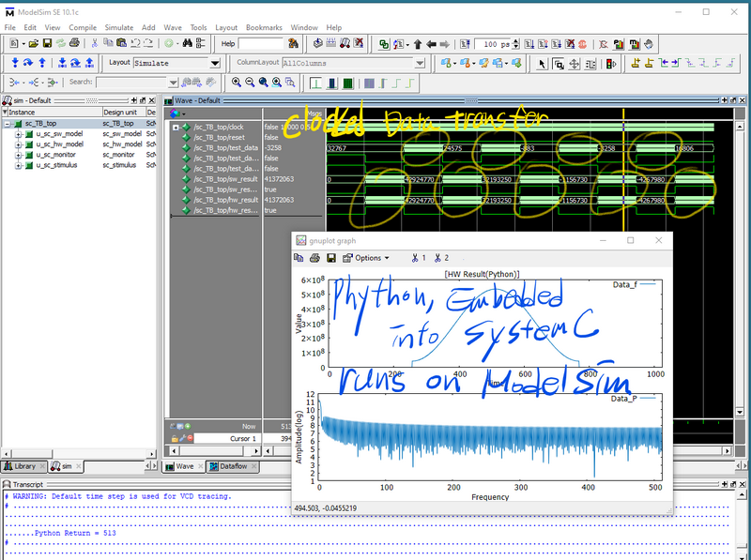The image size is (751, 560).
Task: Enable Select Mode pointer tool
Action: point(542,64)
